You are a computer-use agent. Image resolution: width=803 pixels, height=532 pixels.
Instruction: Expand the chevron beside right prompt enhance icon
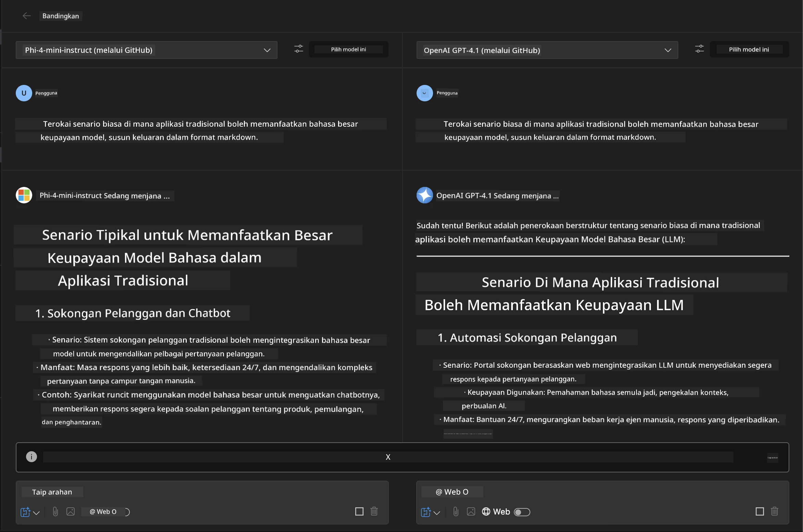coord(437,512)
